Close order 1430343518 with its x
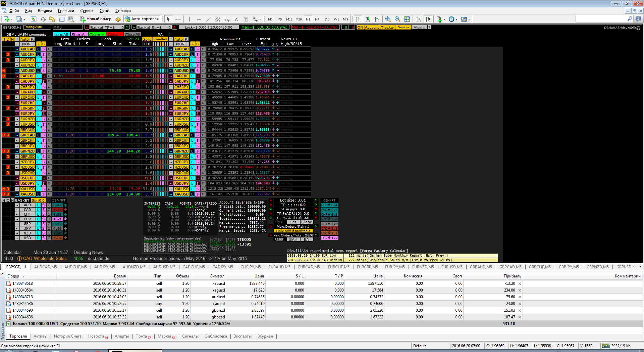The image size is (644, 352). (x=520, y=283)
